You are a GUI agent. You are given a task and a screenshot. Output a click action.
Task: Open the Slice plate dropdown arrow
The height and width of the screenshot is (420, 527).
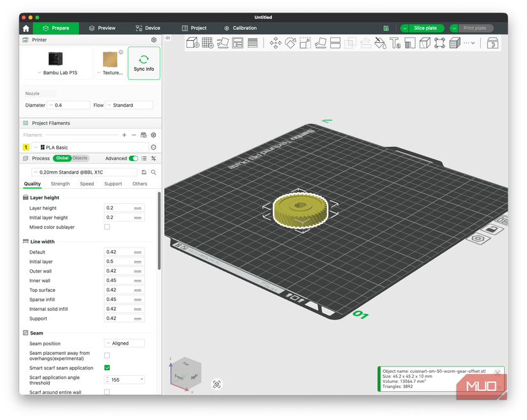coord(404,28)
